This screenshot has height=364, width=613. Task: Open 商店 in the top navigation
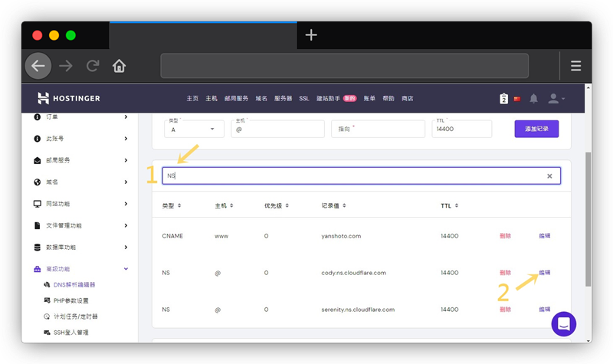coord(408,99)
